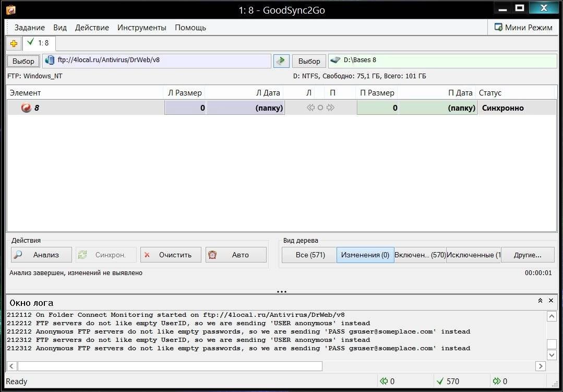563x392 pixels.
Task: Set right-direction arrow for item 8
Action: (x=330, y=108)
